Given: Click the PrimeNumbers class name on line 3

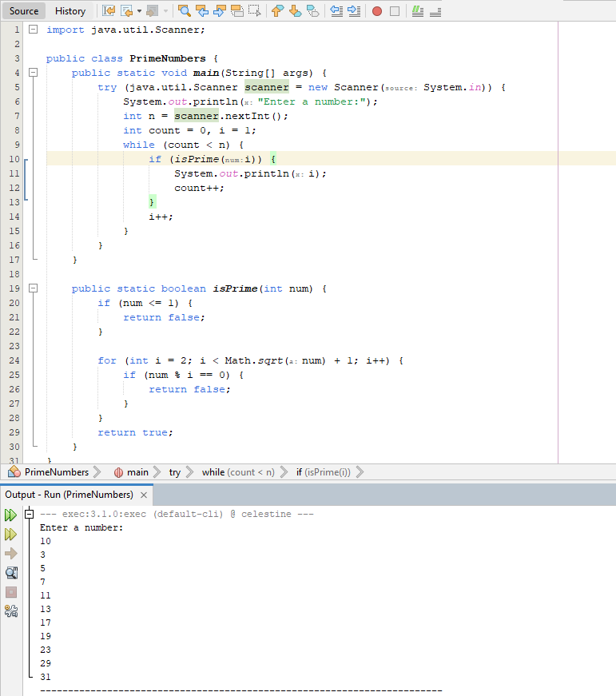Looking at the screenshot, I should [x=168, y=58].
